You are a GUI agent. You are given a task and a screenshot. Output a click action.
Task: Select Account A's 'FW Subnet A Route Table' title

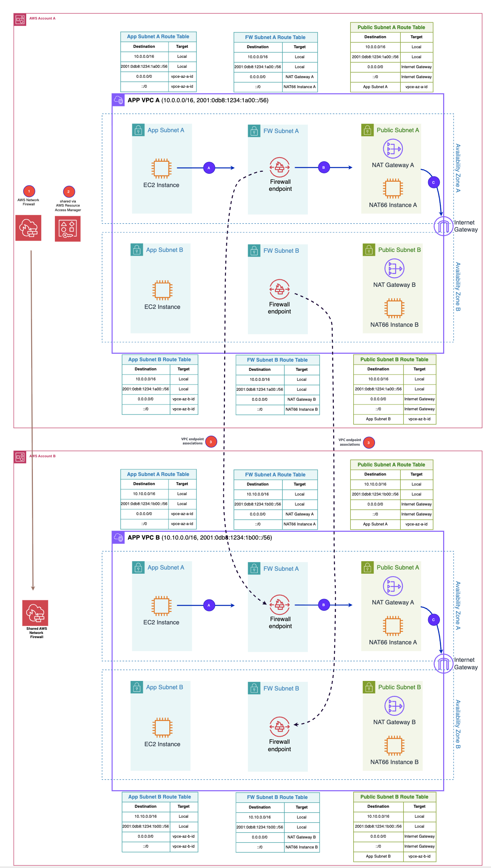(275, 37)
